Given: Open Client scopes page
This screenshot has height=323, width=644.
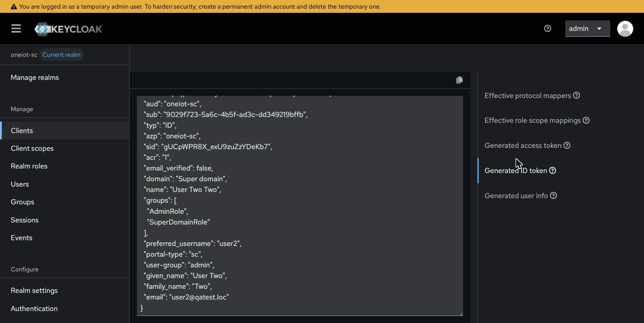Looking at the screenshot, I should pos(65,148).
